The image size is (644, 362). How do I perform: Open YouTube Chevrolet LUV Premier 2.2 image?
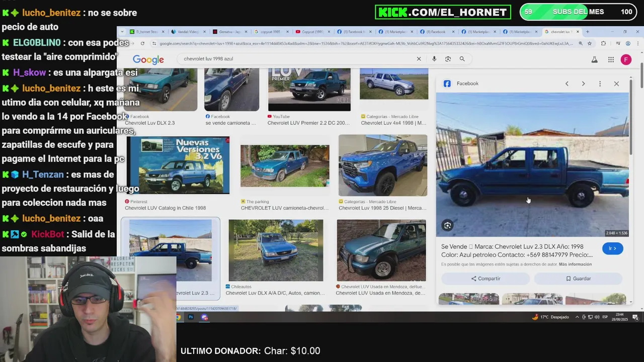(x=309, y=89)
